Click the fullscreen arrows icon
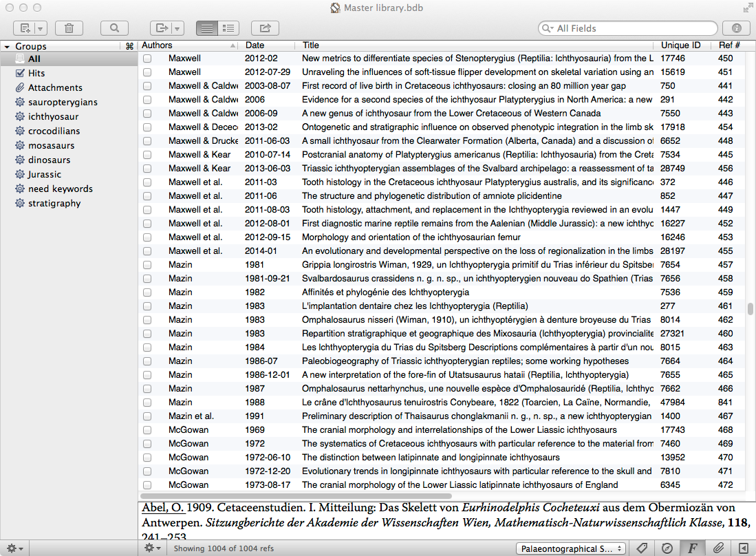Screen dimensions: 756x556 point(747,8)
